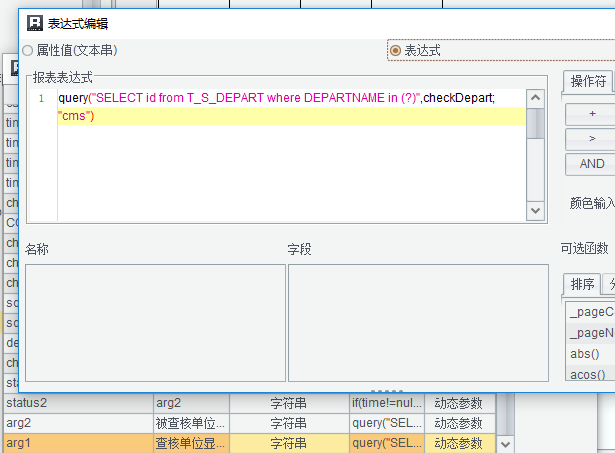Screen dimensions: 615x453
Task: Insert the AND operator
Action: click(591, 164)
